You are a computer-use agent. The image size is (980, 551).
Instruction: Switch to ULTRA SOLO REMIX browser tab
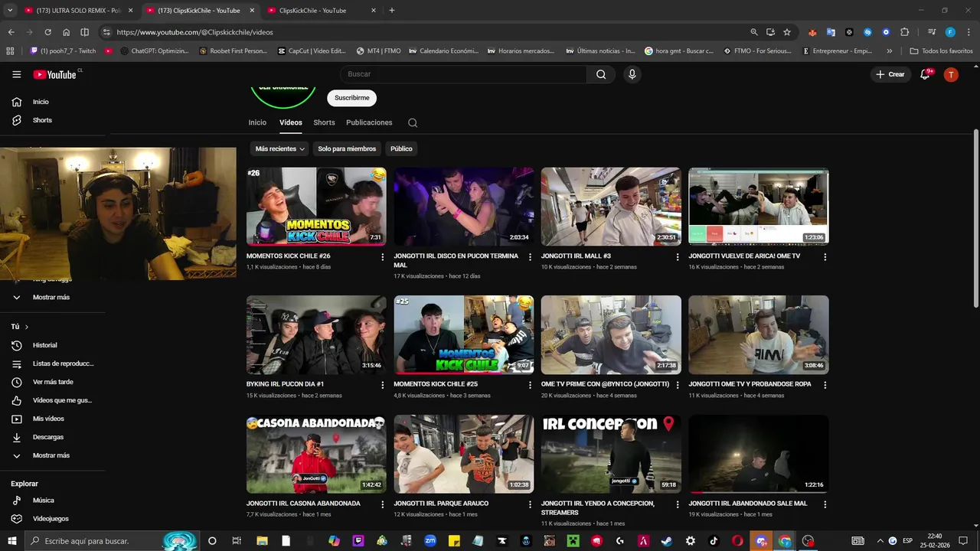[77, 11]
